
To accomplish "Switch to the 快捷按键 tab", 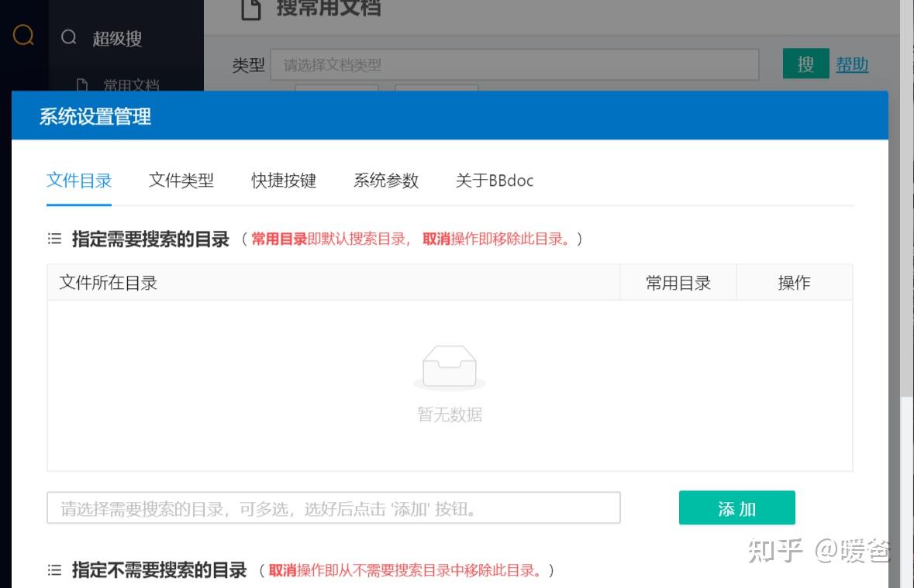I will pos(284,181).
